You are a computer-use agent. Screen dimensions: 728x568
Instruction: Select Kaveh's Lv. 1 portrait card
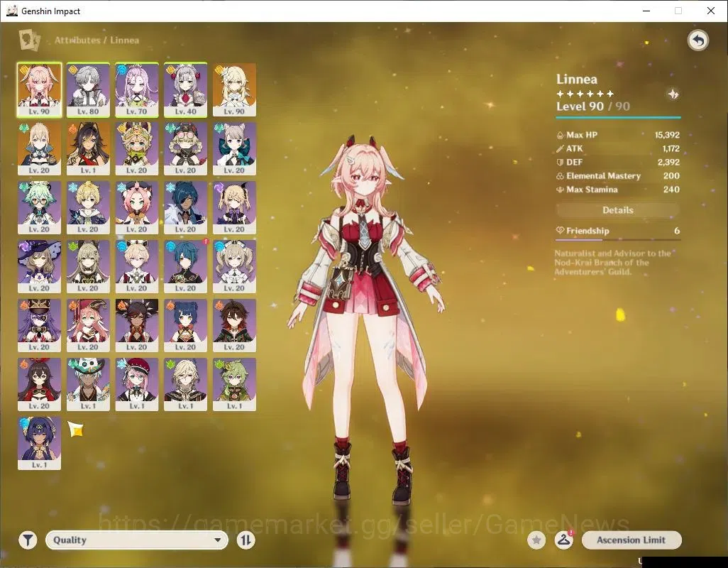point(186,385)
